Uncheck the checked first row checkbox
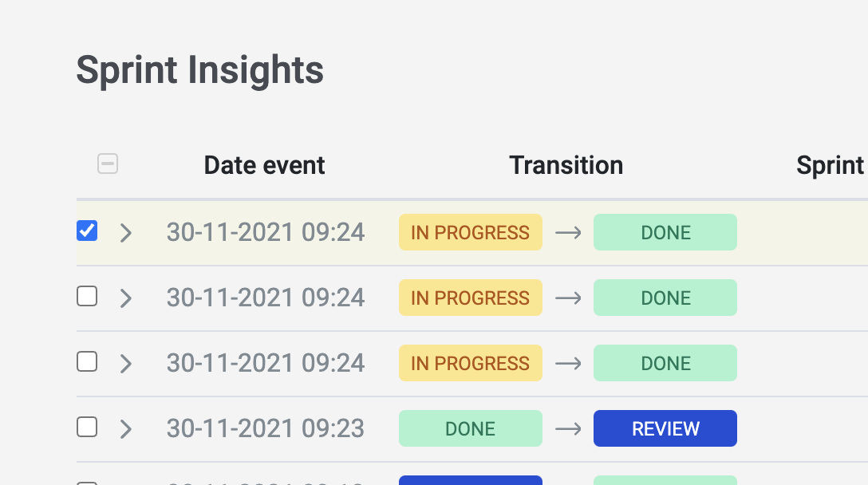The image size is (868, 485). click(x=87, y=231)
